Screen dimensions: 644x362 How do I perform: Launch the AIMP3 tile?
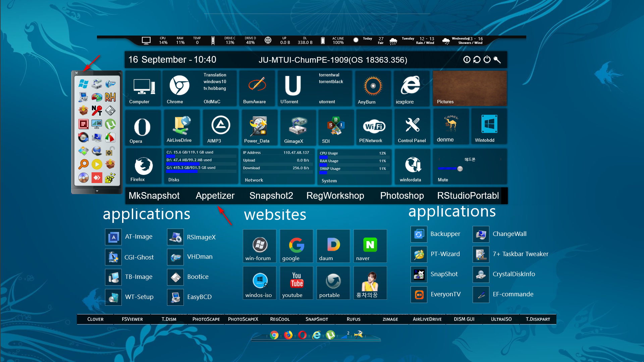pyautogui.click(x=220, y=128)
